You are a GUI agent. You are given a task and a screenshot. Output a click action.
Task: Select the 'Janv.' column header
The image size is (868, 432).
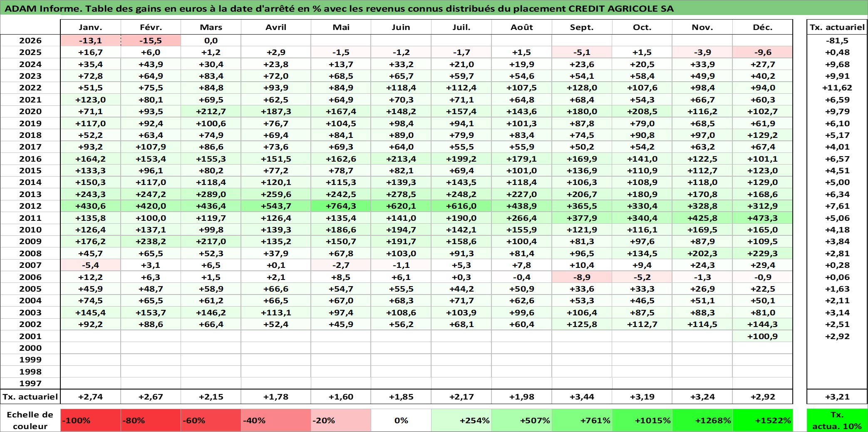[91, 27]
